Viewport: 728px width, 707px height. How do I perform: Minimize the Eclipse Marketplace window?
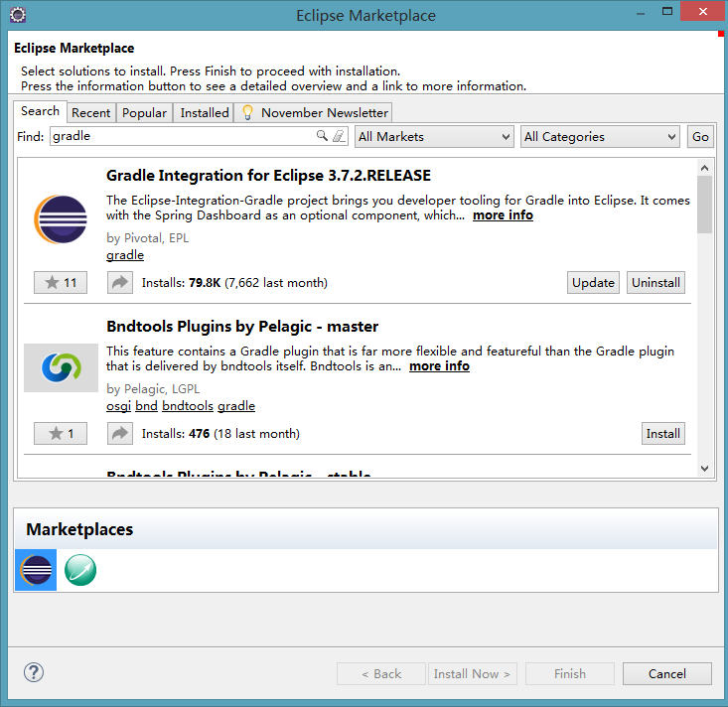641,14
